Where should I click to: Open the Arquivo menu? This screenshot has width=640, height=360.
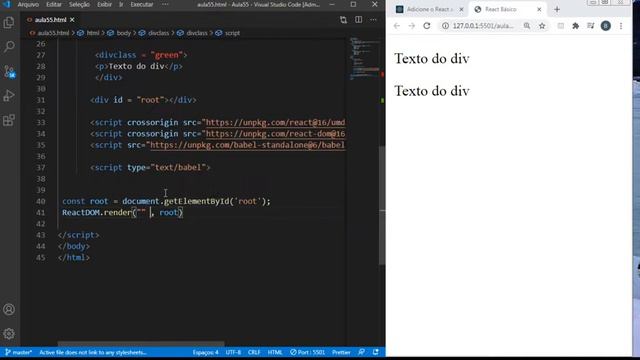point(28,4)
